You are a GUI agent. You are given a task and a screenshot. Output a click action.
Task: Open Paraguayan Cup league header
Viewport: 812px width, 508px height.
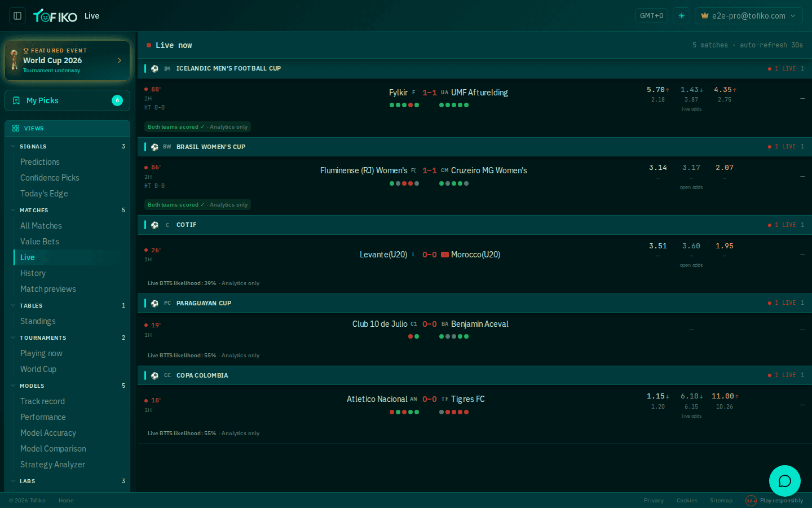[x=474, y=303]
